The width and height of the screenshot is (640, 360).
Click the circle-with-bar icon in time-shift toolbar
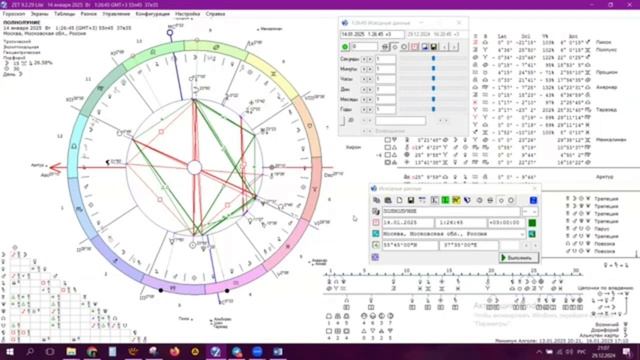pyautogui.click(x=385, y=47)
